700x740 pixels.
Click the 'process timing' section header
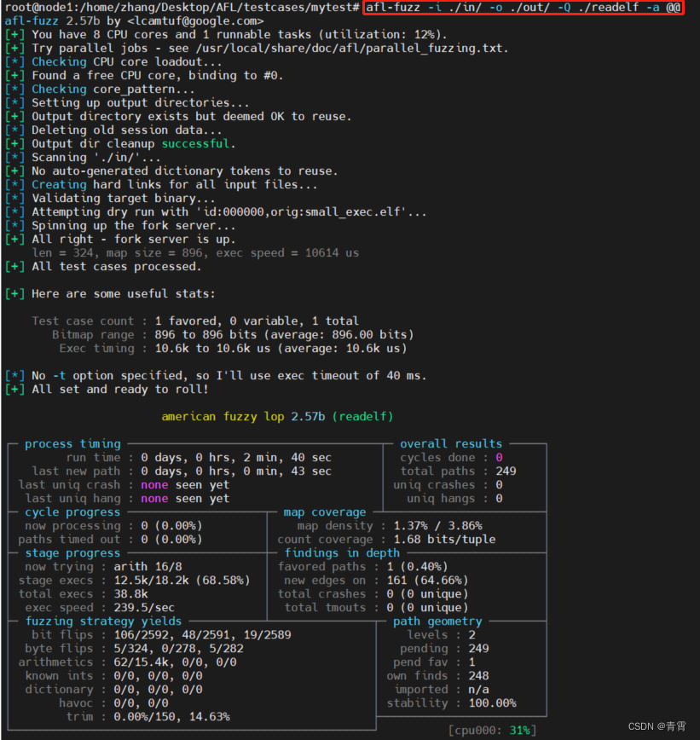(72, 443)
